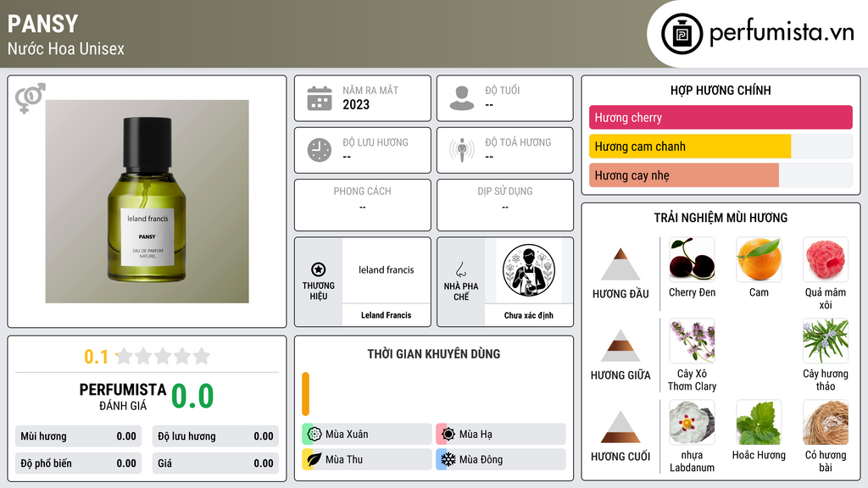Click the person icon beside Độ Tuổi

click(x=462, y=98)
